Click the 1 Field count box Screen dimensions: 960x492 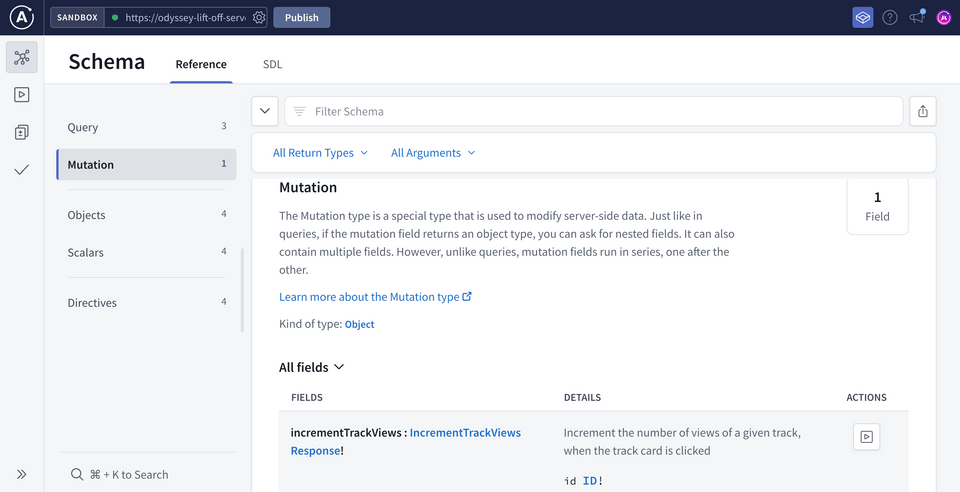[x=877, y=206]
